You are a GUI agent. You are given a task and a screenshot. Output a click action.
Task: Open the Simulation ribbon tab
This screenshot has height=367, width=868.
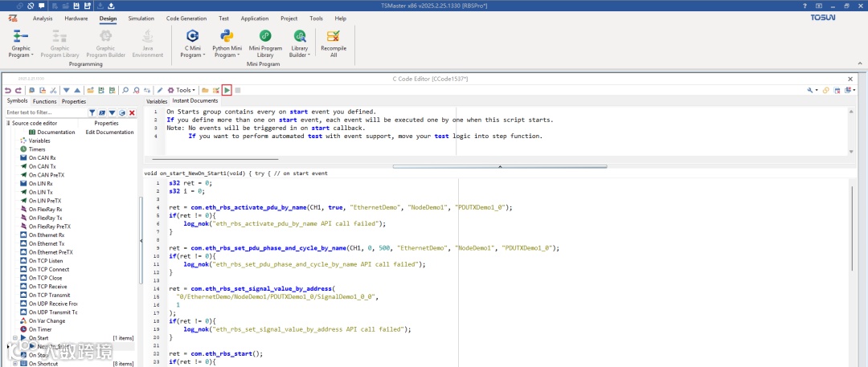(x=141, y=18)
